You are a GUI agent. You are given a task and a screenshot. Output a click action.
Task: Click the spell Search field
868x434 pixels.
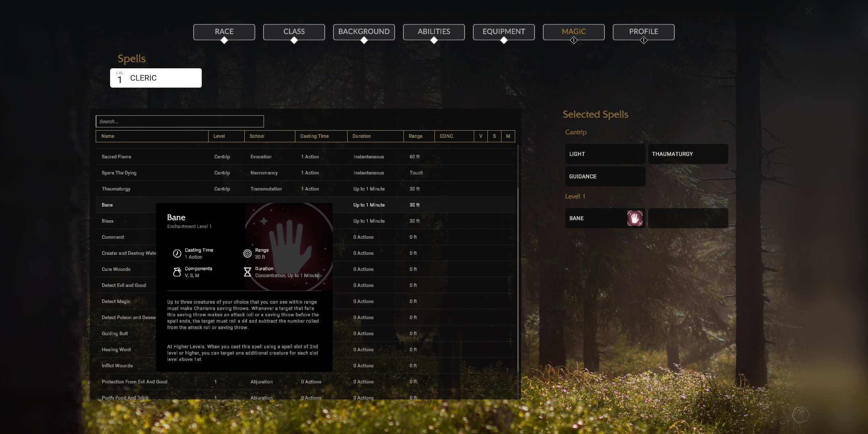click(180, 121)
